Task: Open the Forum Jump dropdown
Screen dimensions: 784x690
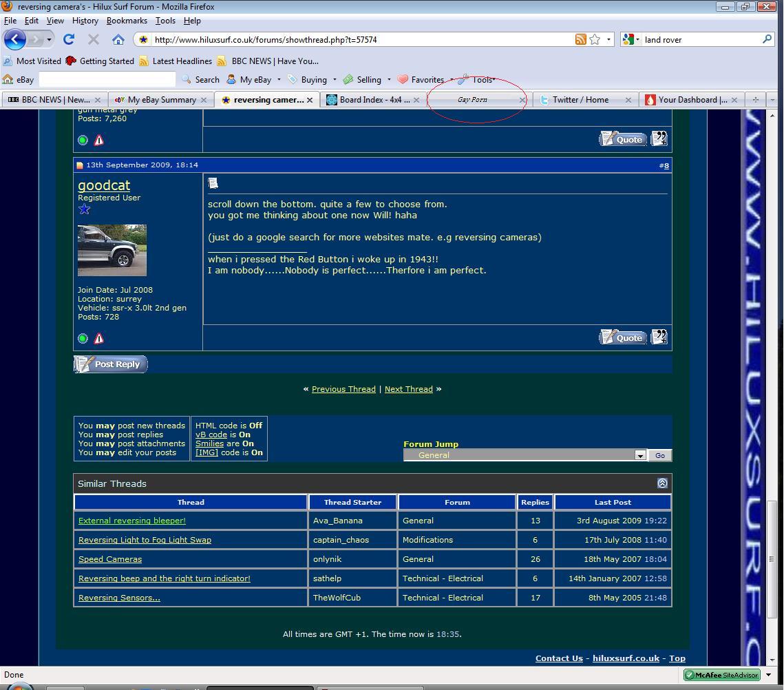Action: click(x=639, y=455)
